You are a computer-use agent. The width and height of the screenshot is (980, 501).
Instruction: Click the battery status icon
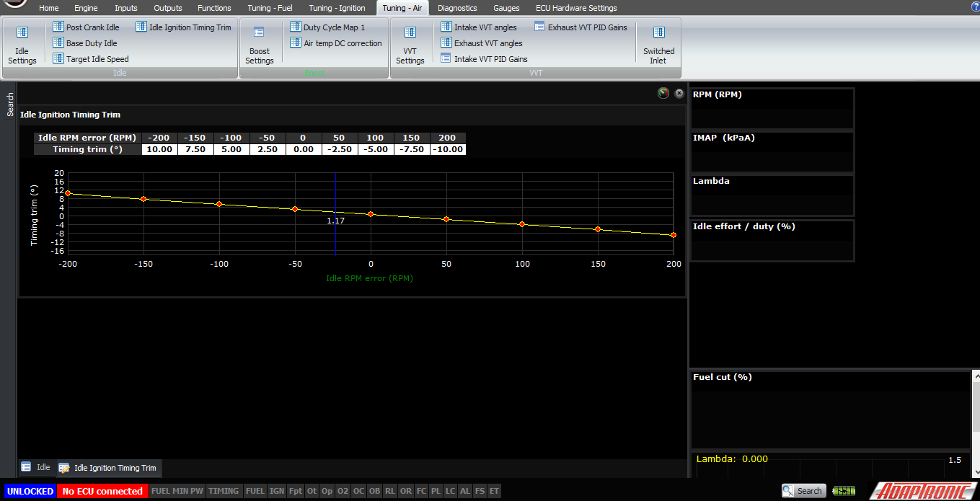coord(843,491)
